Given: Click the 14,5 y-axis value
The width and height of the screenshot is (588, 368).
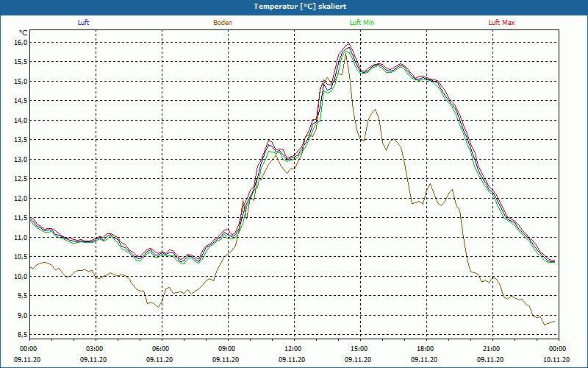Looking at the screenshot, I should pyautogui.click(x=21, y=101).
